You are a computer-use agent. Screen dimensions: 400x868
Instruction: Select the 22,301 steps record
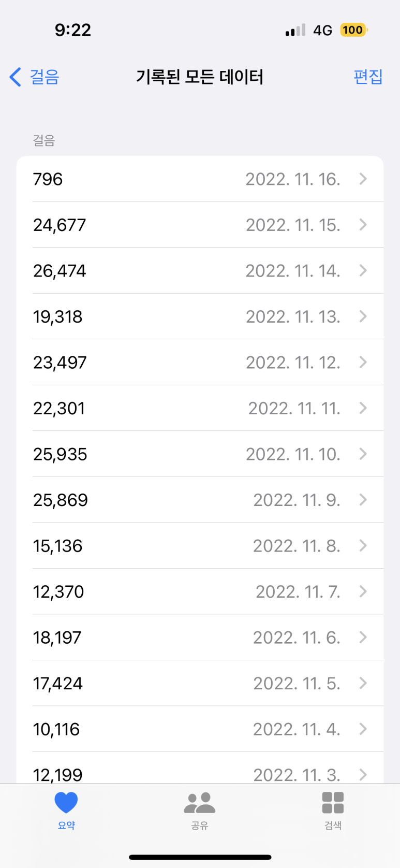tap(200, 408)
